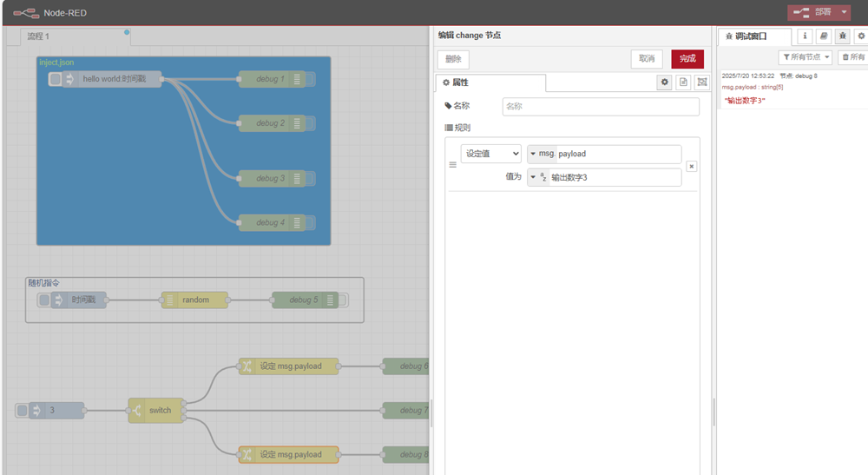Open the 所有节点 filter dropdown
Screen dimensions: 868x475
(x=806, y=57)
